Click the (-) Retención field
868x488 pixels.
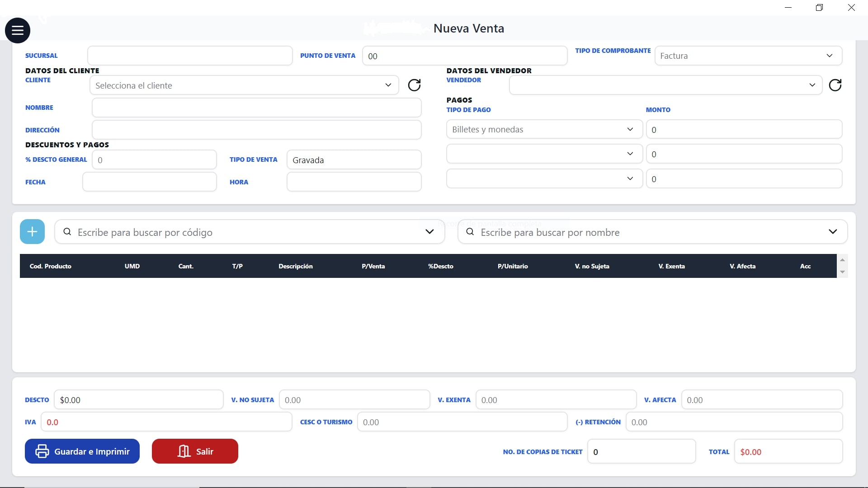734,422
